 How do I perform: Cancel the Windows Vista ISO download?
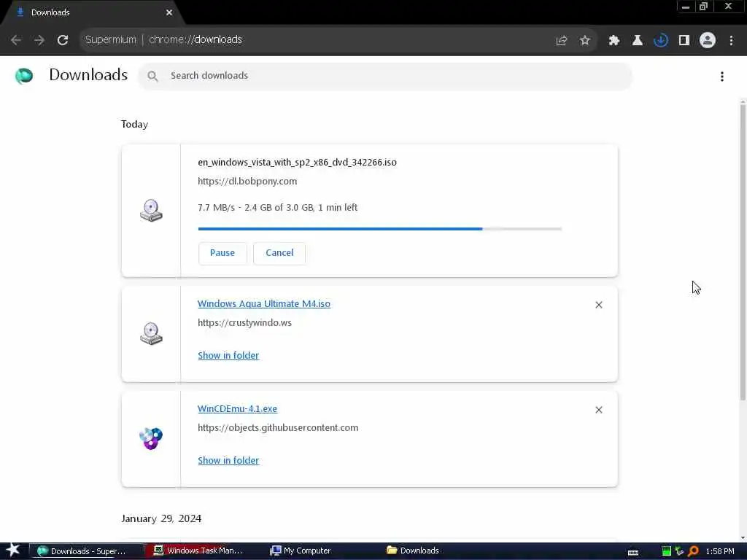click(279, 253)
